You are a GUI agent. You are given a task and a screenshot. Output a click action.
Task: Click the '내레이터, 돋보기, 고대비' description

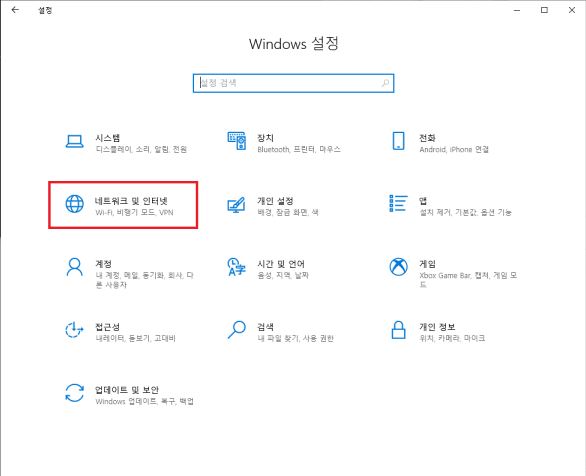(x=135, y=338)
